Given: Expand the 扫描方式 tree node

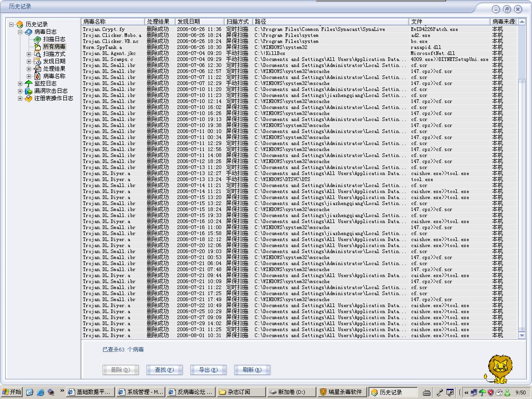Looking at the screenshot, I should (29, 54).
